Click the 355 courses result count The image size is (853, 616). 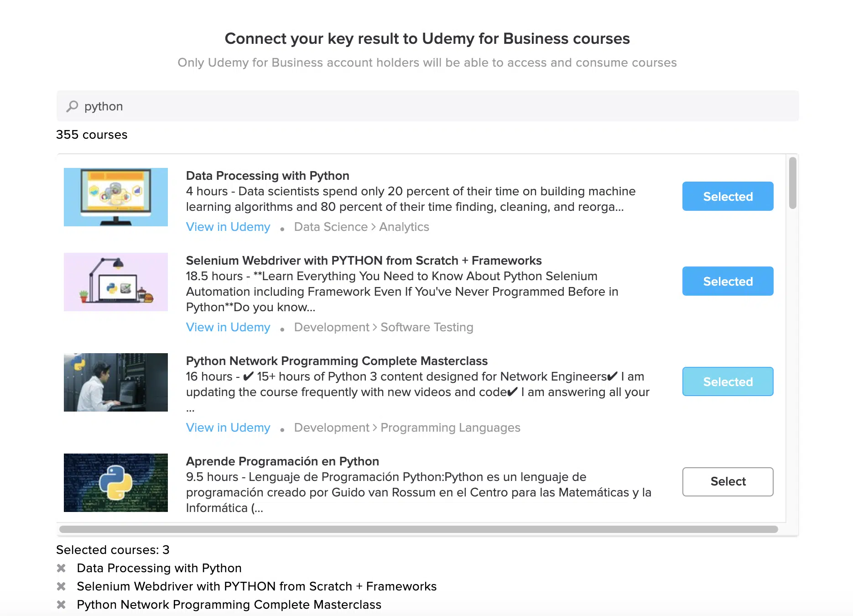click(92, 135)
